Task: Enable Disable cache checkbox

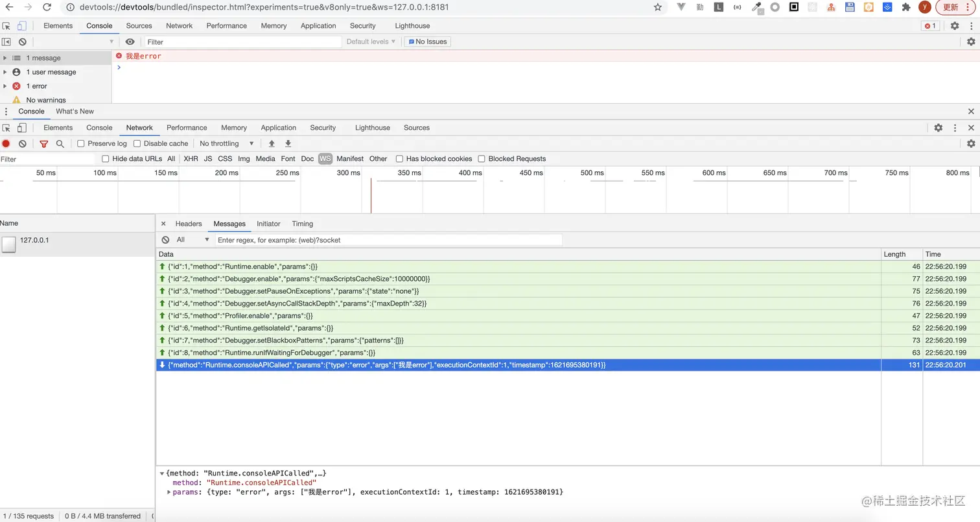Action: tap(137, 144)
